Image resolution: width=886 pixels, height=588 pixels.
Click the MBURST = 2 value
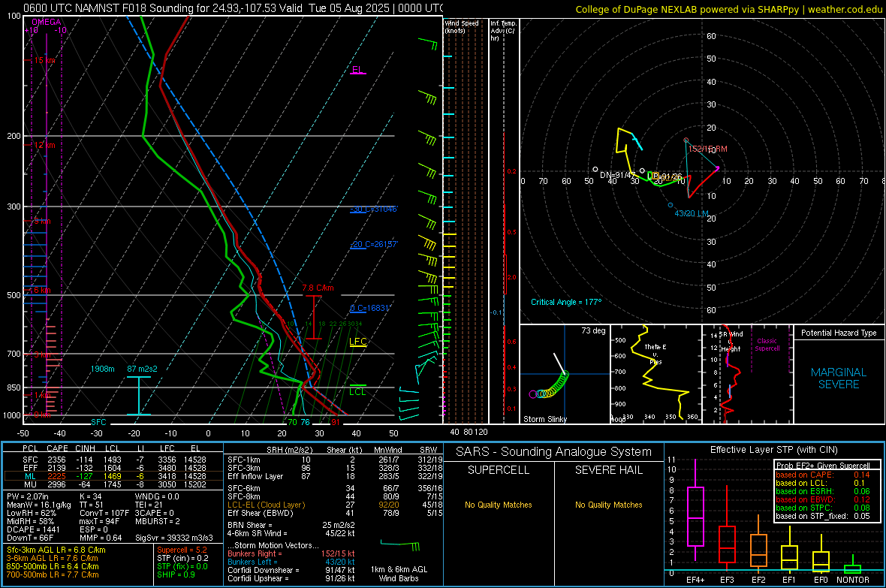(x=158, y=521)
